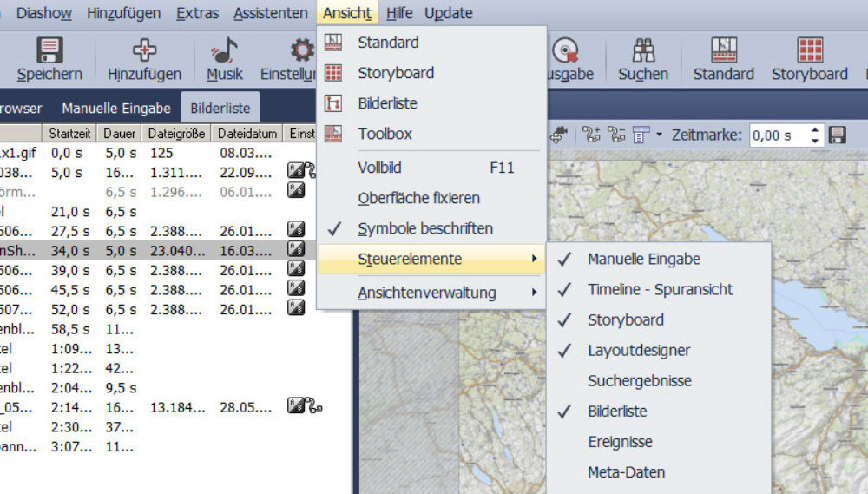Switch to the Manuelle Eingabe tab
868x494 pixels.
point(115,109)
